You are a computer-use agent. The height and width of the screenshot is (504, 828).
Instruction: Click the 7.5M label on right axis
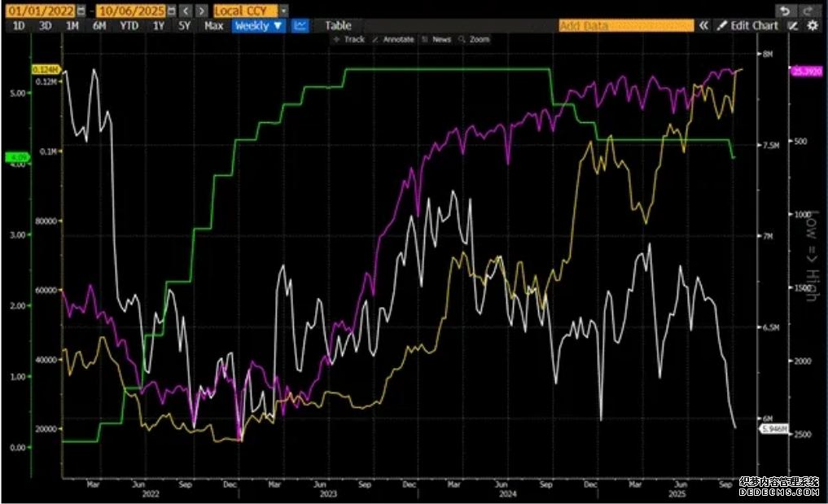pos(771,145)
